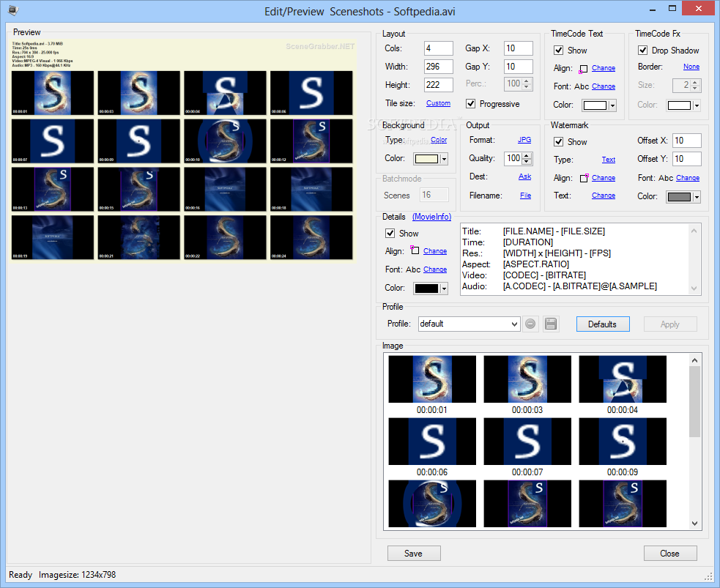Click the delete profile icon

(x=530, y=324)
